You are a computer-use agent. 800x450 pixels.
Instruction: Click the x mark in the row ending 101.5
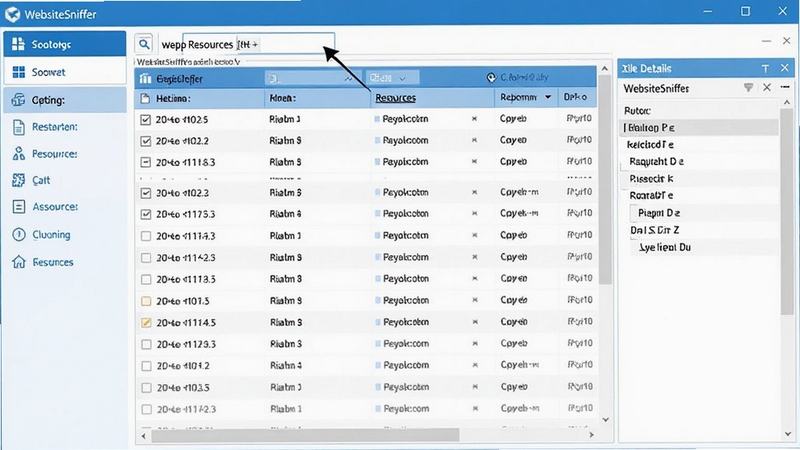[x=474, y=301]
